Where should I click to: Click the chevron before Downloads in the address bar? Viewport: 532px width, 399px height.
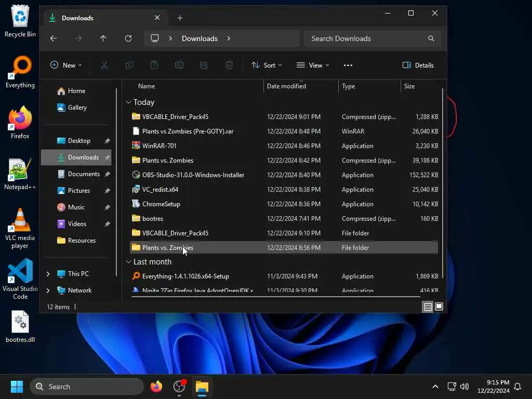click(x=170, y=38)
